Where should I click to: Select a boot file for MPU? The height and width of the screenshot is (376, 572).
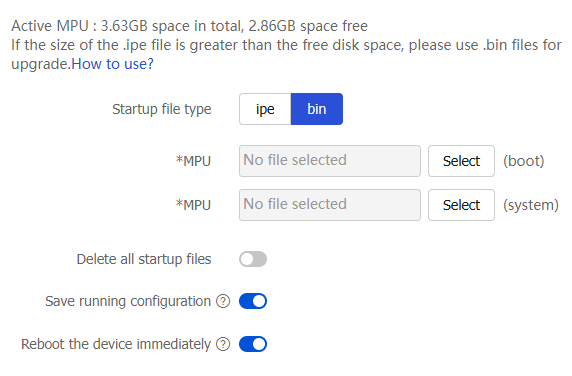[461, 161]
